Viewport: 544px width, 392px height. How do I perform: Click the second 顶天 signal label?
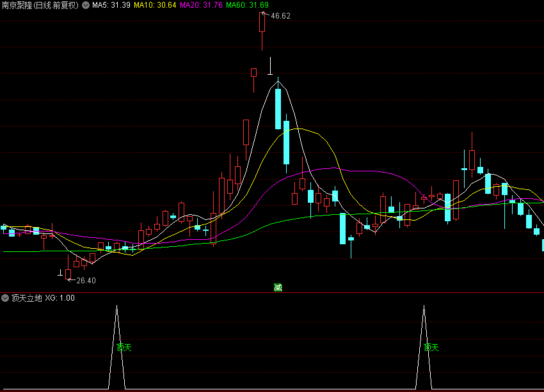point(431,347)
